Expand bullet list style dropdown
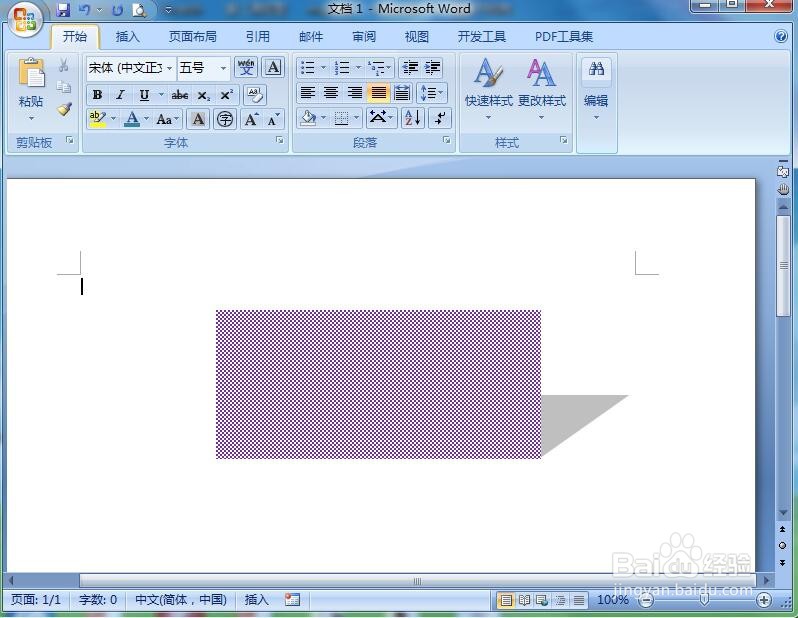The height and width of the screenshot is (618, 798). tap(323, 67)
